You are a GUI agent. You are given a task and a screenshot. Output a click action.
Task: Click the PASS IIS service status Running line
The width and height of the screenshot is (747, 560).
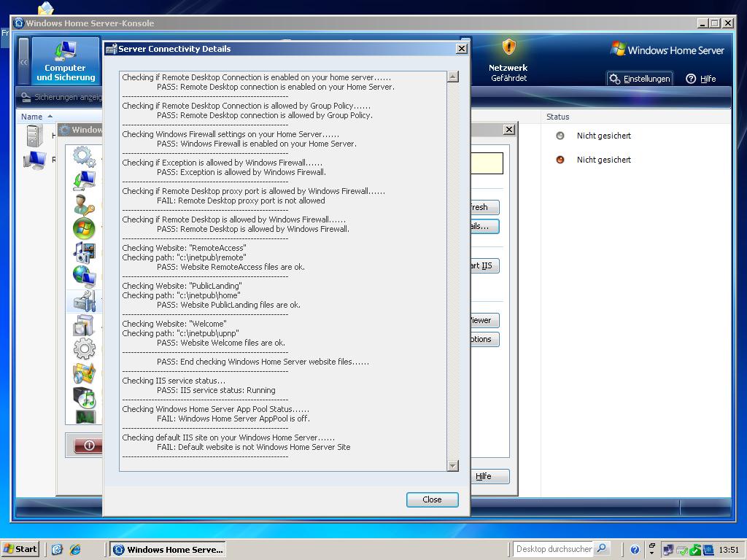(216, 390)
